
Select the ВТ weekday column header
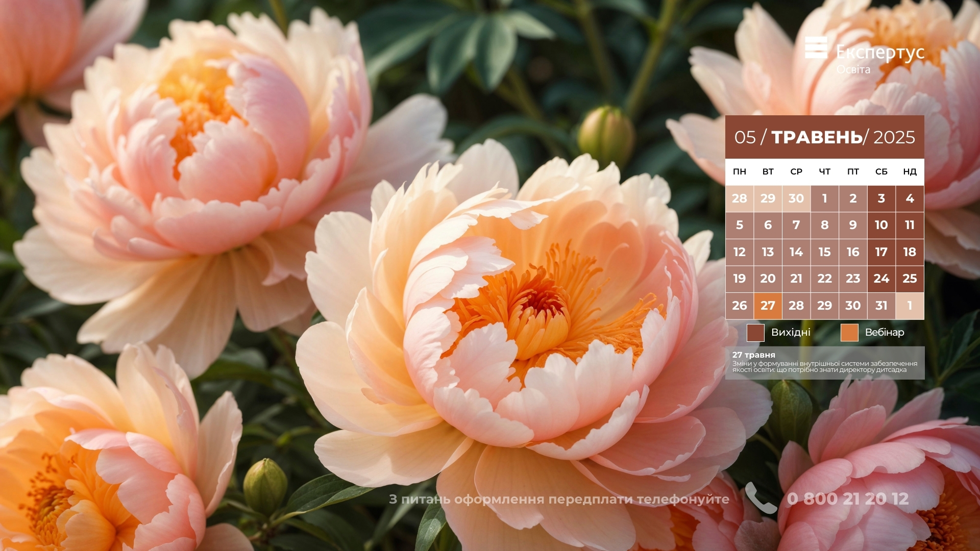pos(768,172)
